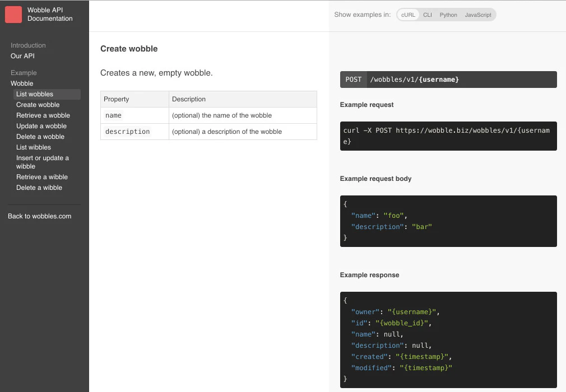This screenshot has width=566, height=392.
Task: Open Insert or update a wibble
Action: [42, 162]
